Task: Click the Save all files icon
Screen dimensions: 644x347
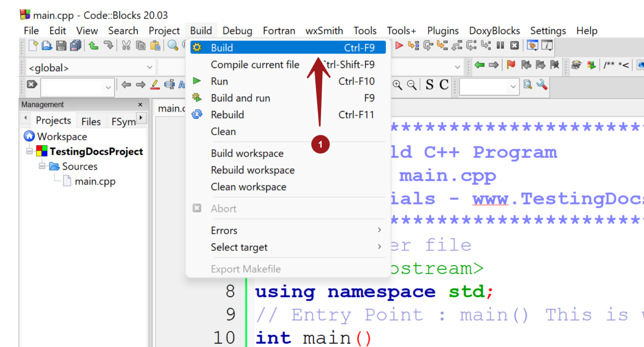Action: pyautogui.click(x=75, y=45)
